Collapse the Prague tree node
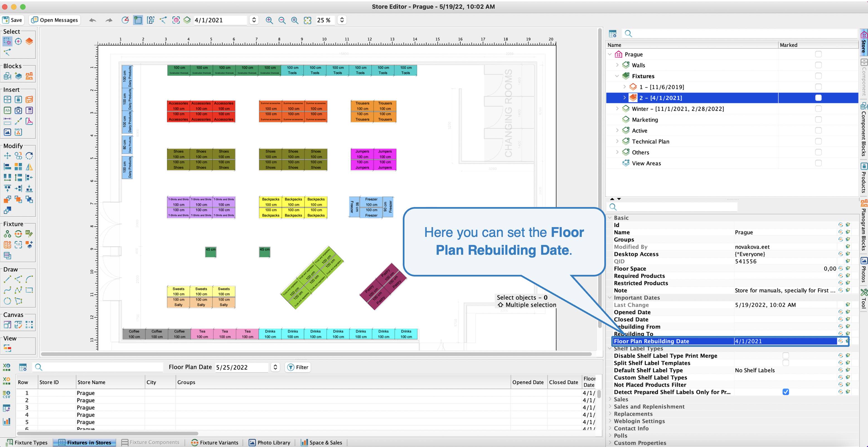This screenshot has height=447, width=868. coord(610,54)
